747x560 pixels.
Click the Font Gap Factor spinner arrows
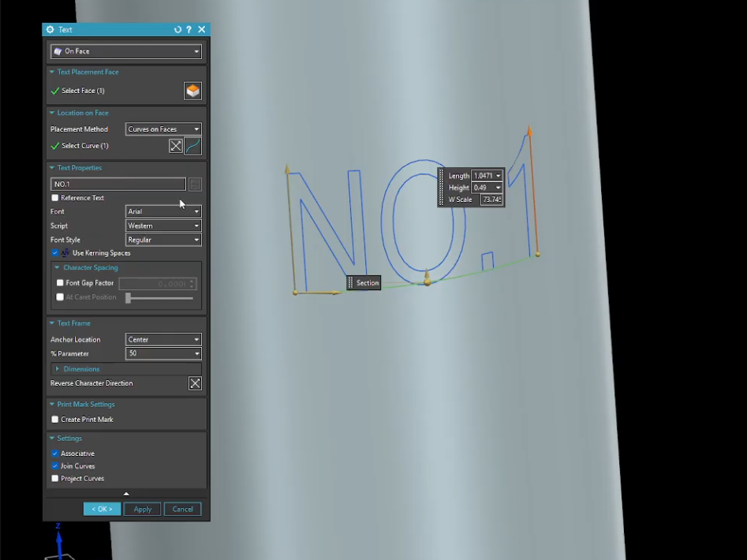[x=192, y=284]
